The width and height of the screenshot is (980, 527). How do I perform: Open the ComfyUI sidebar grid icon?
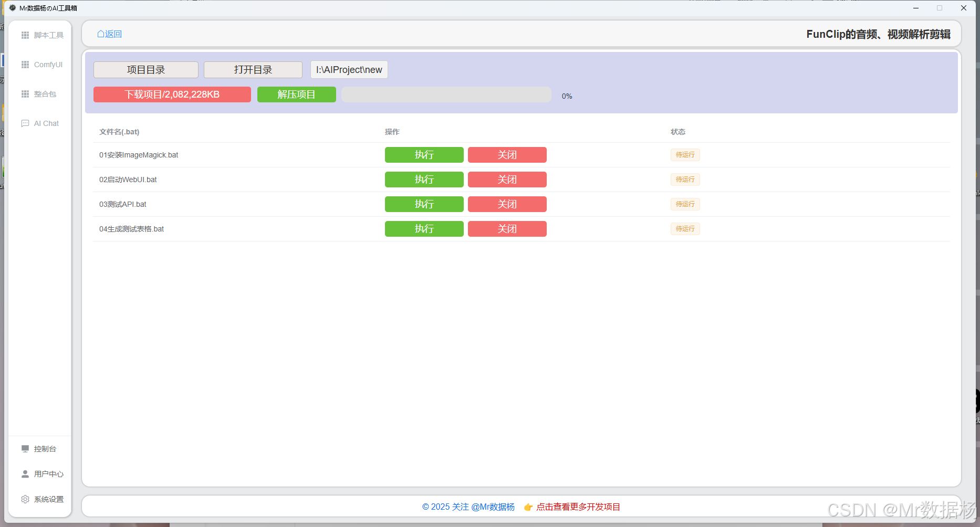click(x=25, y=65)
